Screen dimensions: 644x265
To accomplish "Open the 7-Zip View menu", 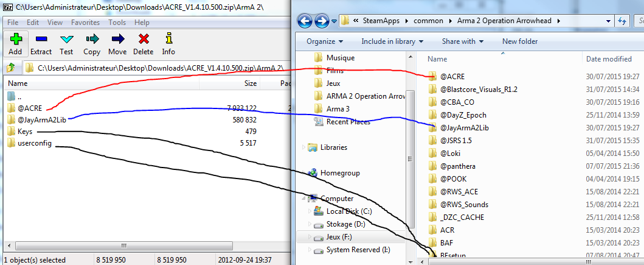I will coord(55,23).
